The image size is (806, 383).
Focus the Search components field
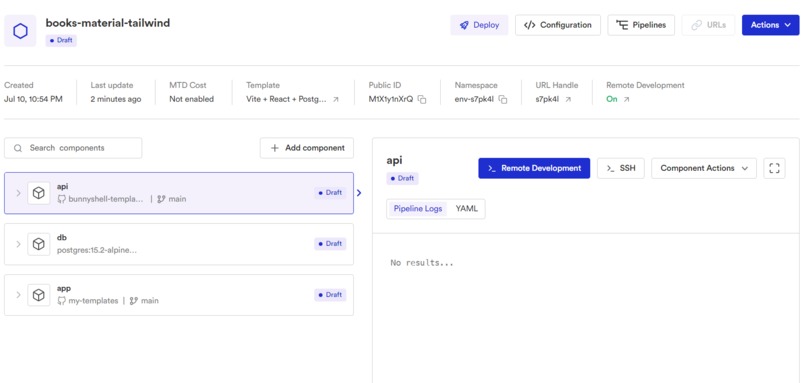pos(73,148)
